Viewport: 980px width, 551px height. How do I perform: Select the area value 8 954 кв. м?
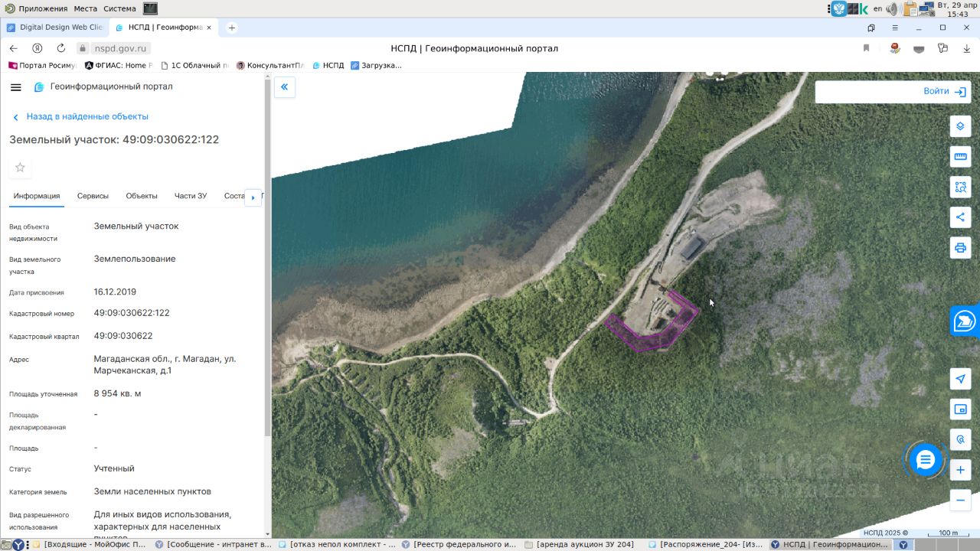click(x=117, y=393)
